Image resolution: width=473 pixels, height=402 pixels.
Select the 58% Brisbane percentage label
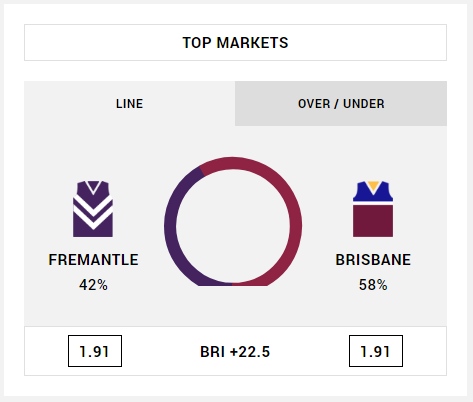[x=373, y=285]
